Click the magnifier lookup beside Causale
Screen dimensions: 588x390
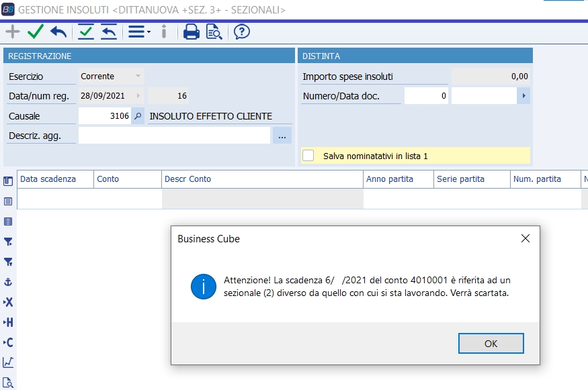pos(138,116)
